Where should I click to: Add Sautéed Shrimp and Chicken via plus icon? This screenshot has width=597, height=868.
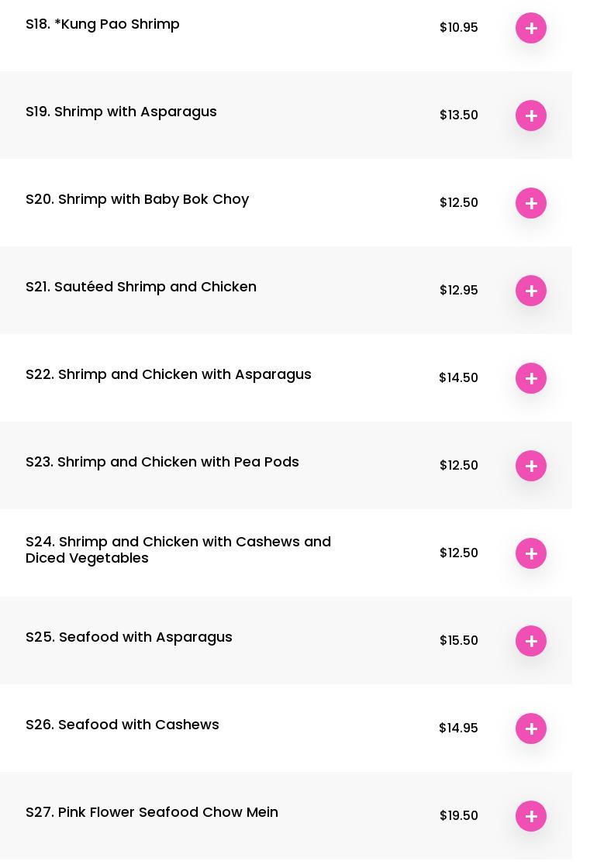531,291
